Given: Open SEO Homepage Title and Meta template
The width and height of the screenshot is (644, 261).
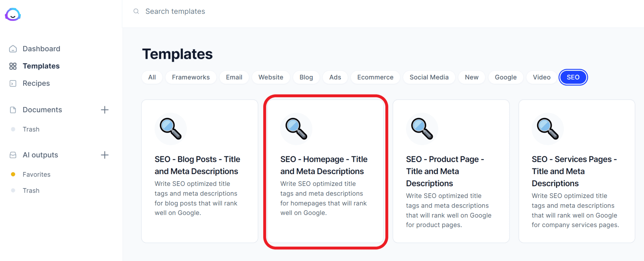Looking at the screenshot, I should (x=325, y=172).
